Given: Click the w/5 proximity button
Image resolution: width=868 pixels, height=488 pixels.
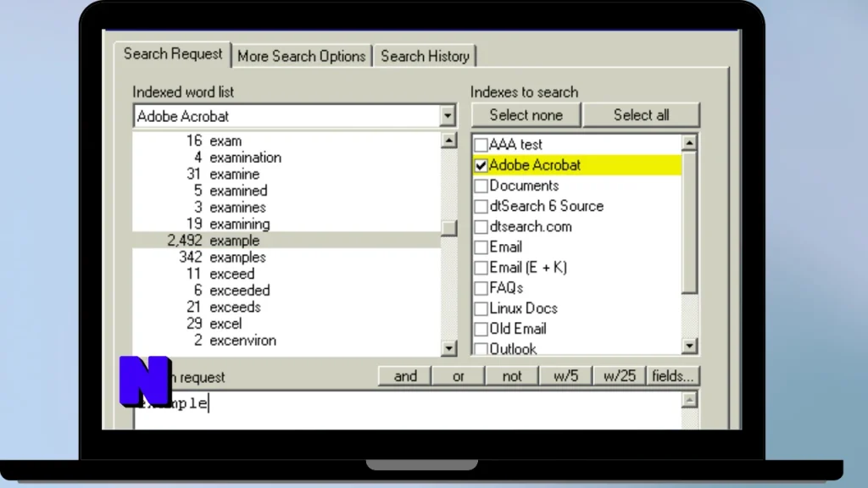Looking at the screenshot, I should [565, 376].
